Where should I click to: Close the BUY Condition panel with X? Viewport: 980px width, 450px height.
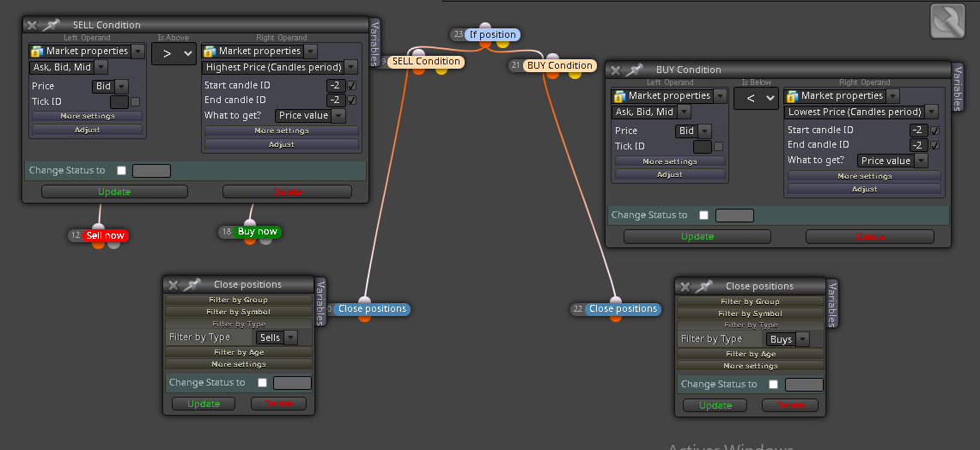615,70
